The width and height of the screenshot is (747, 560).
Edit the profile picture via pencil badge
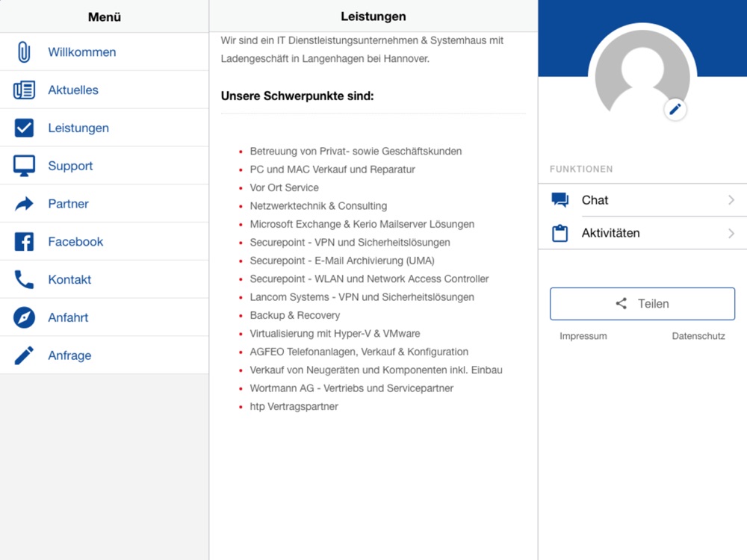[675, 110]
